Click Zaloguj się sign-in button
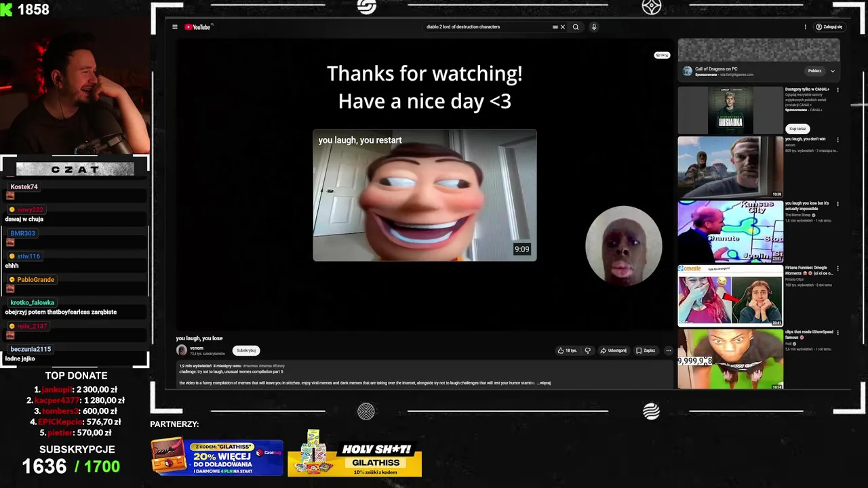This screenshot has height=488, width=868. (x=829, y=27)
